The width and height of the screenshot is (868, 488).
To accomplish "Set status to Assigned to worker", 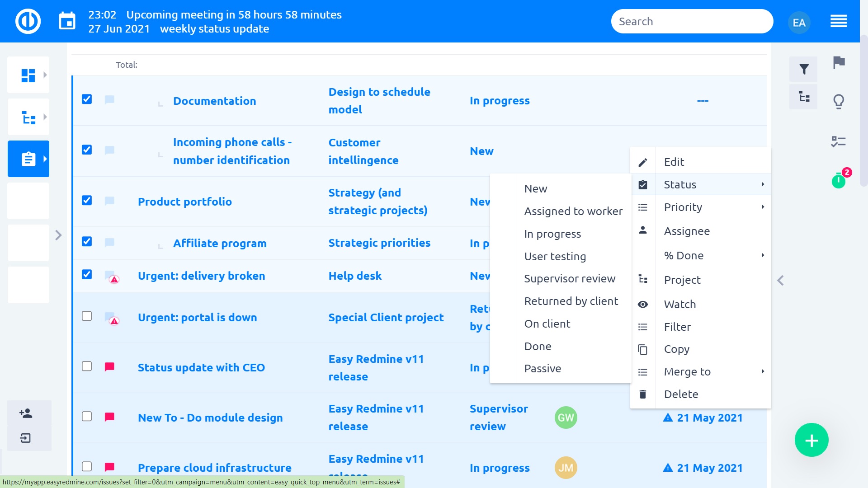I will pyautogui.click(x=573, y=211).
